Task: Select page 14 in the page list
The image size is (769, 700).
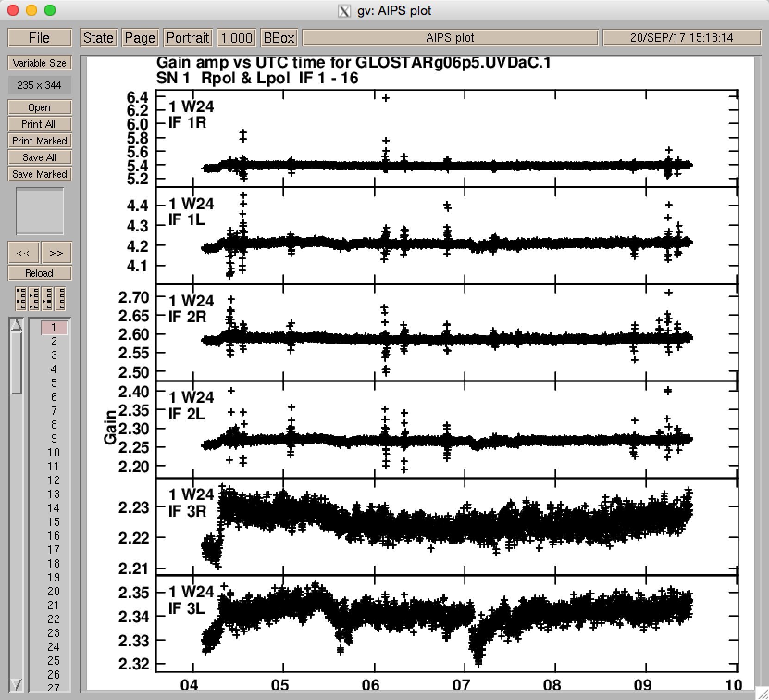Action: [x=54, y=508]
